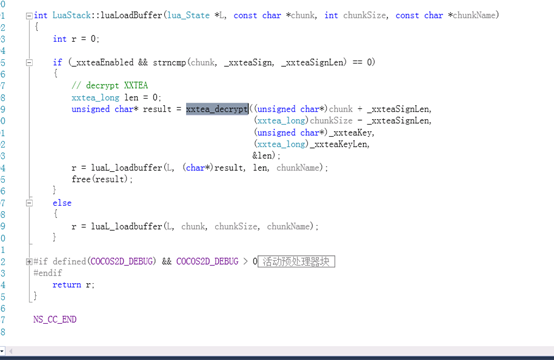This screenshot has width=554, height=360.
Task: Click 'int r = 0;' declaration
Action: point(76,39)
